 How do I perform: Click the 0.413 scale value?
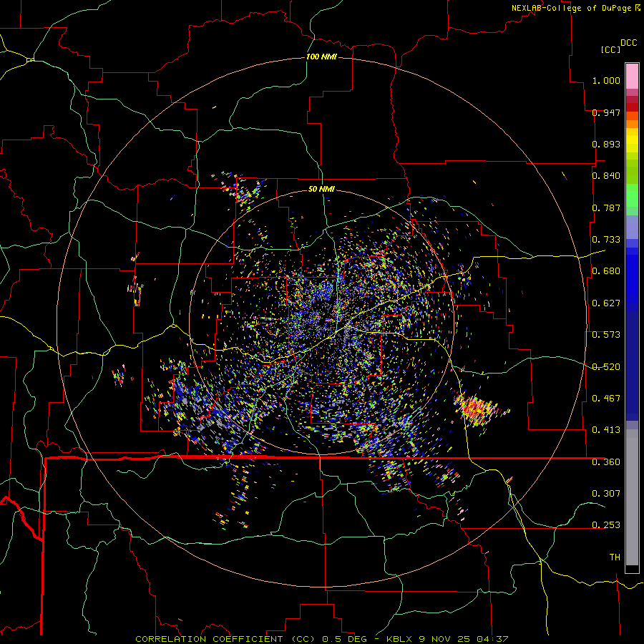pyautogui.click(x=606, y=430)
